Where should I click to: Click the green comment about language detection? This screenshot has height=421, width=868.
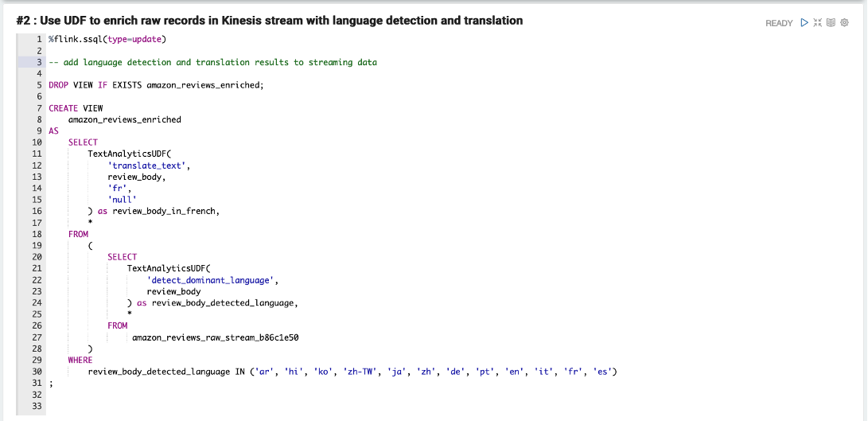[x=212, y=62]
